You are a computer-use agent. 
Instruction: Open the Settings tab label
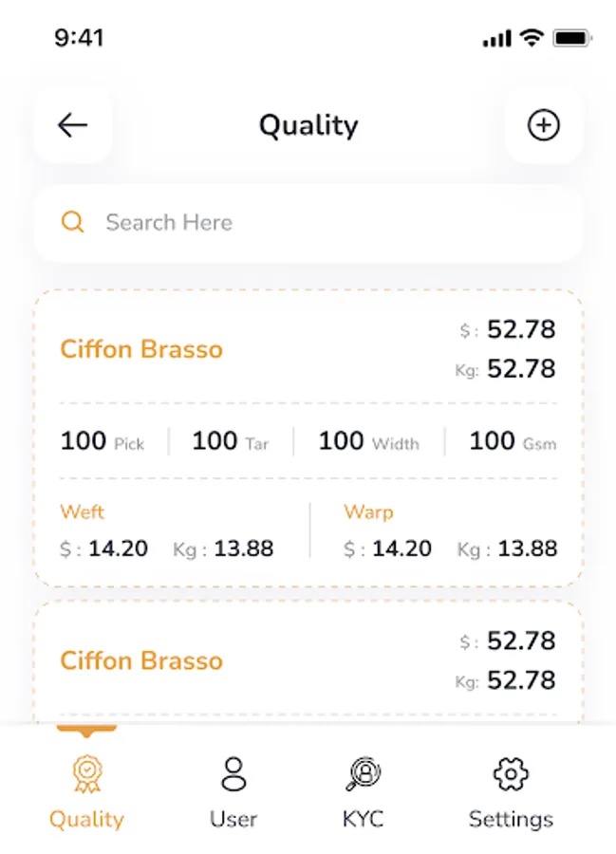point(511,819)
